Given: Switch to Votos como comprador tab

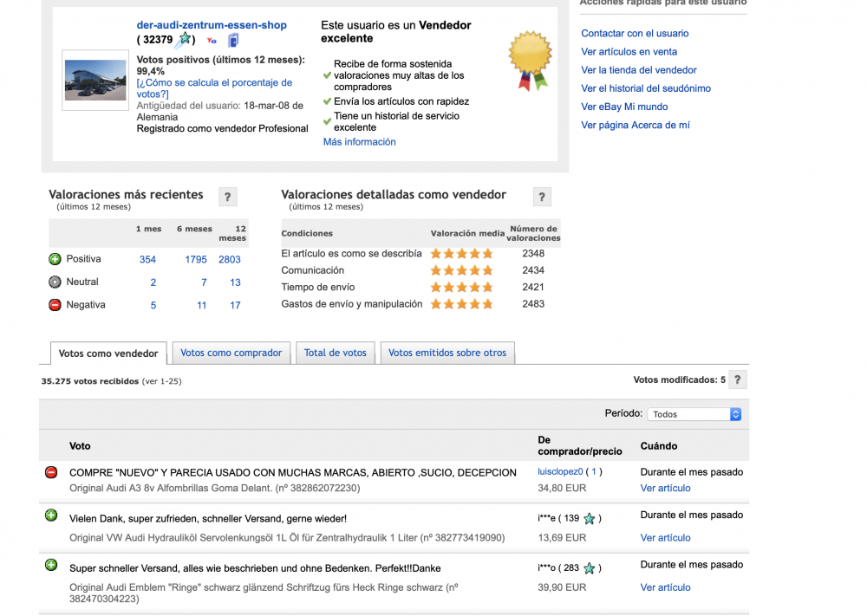Looking at the screenshot, I should click(231, 353).
